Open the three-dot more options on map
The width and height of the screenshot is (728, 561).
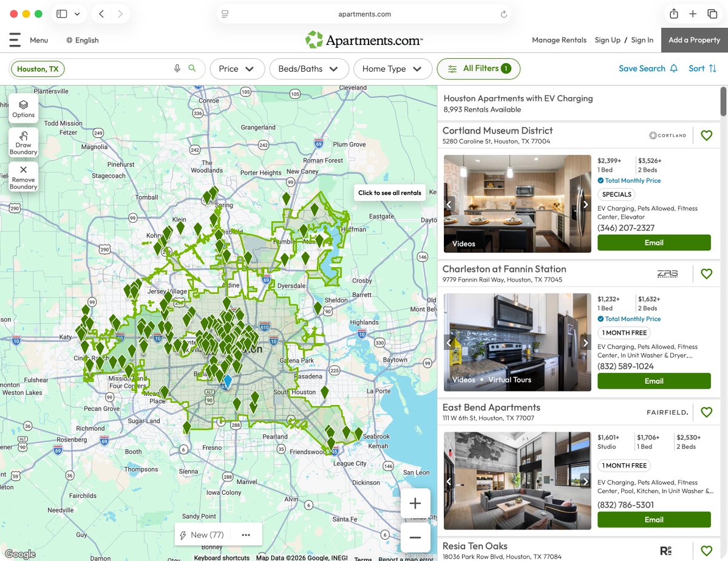pyautogui.click(x=246, y=535)
